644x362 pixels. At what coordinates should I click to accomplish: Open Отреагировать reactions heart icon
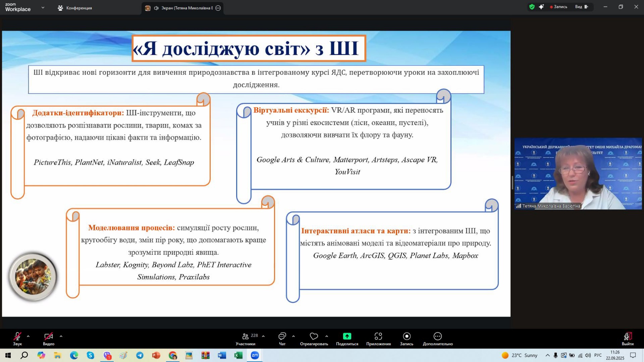[x=314, y=338]
